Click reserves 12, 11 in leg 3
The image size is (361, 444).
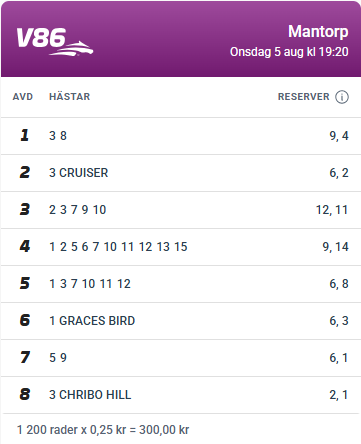point(332,210)
